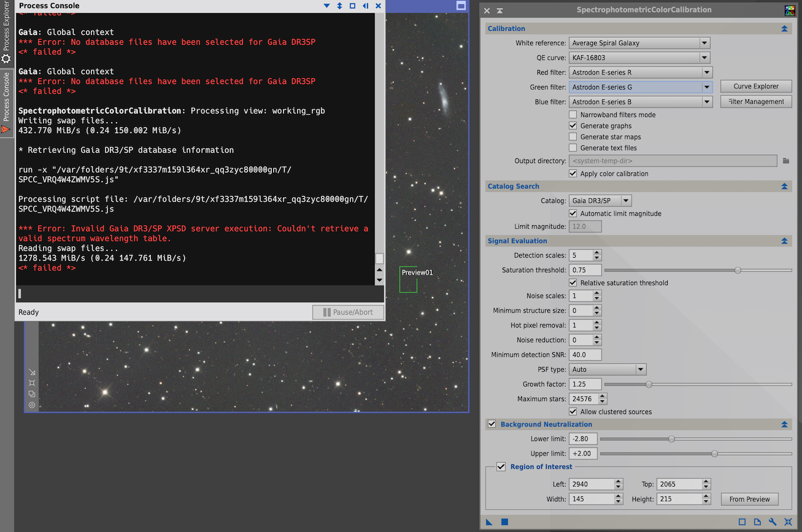The width and height of the screenshot is (802, 532).
Task: Increase Detection scales stepper
Action: [x=597, y=253]
